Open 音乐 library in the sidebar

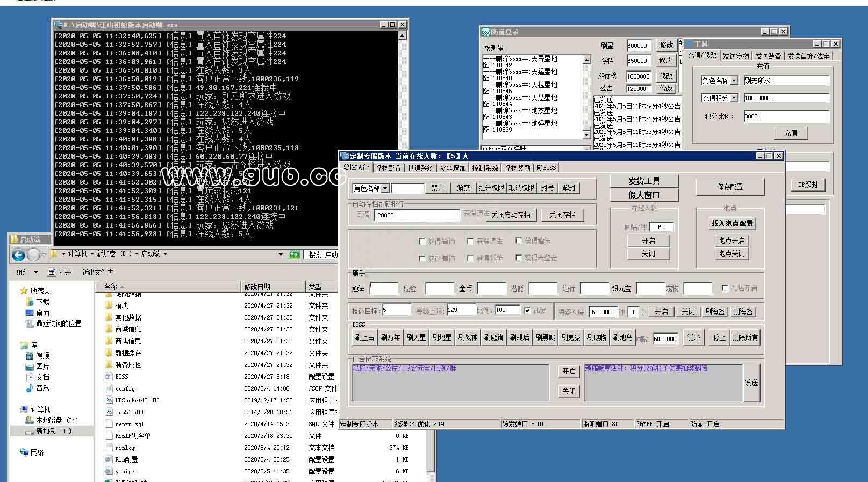(37, 388)
